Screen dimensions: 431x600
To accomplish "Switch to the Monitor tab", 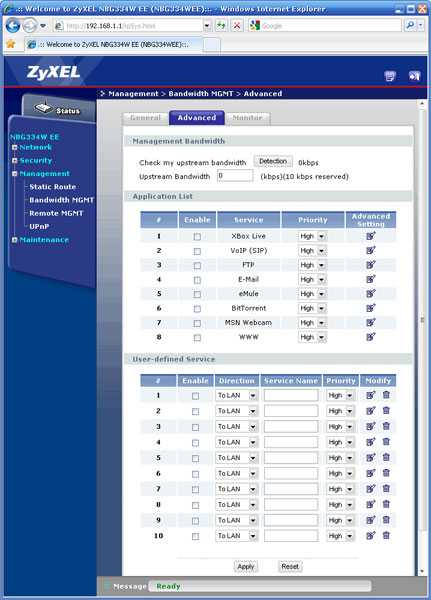I will [x=248, y=118].
